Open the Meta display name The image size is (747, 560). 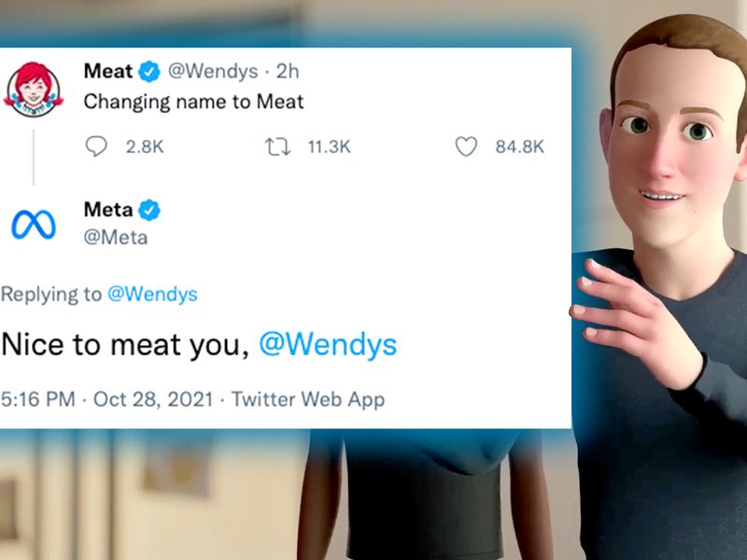(x=108, y=209)
